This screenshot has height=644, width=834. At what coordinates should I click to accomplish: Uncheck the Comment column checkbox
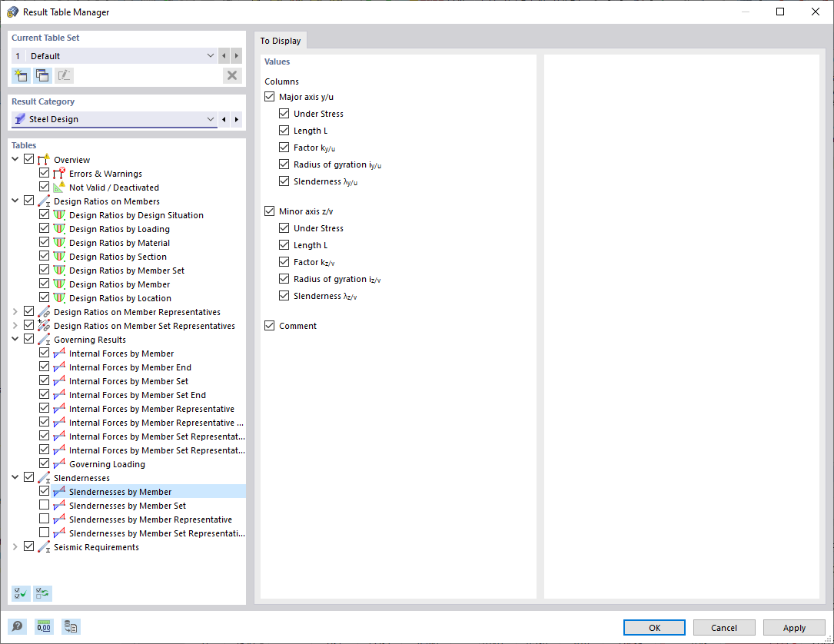click(270, 325)
